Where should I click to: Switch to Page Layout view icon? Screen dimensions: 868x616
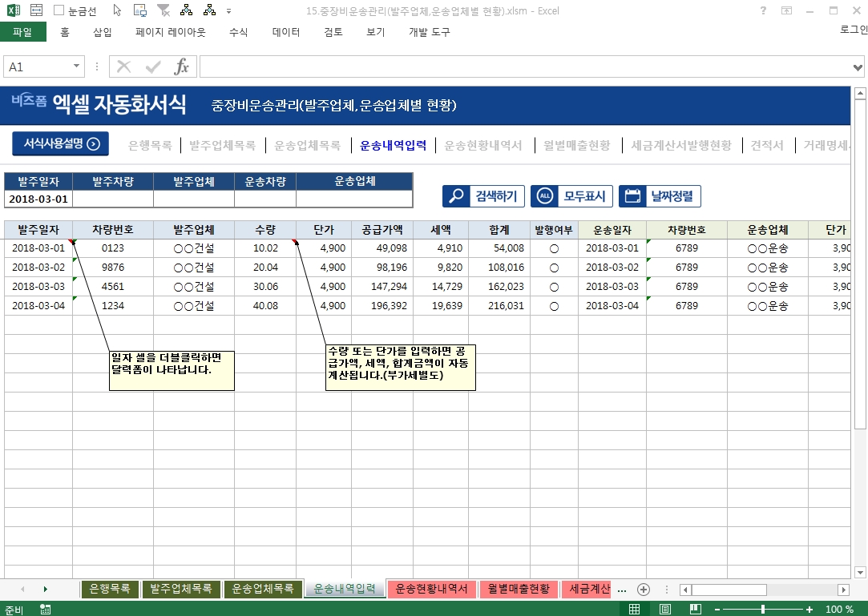(x=664, y=610)
